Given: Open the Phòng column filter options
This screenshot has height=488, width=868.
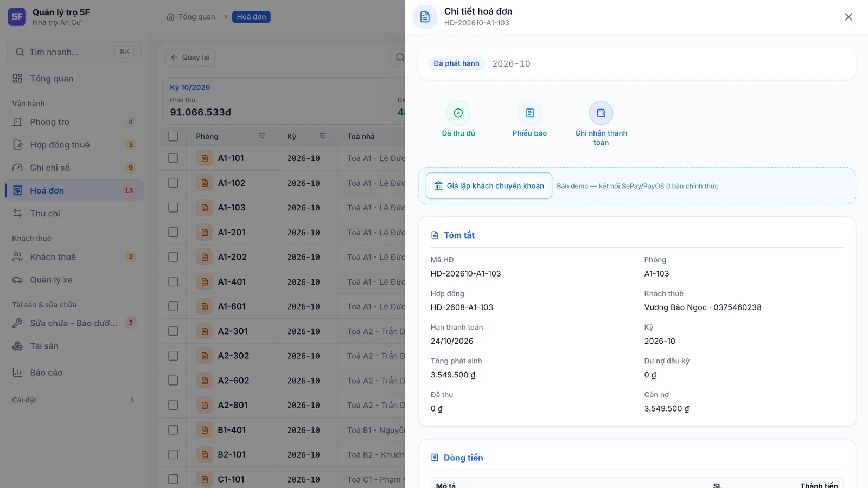Looking at the screenshot, I should [263, 136].
